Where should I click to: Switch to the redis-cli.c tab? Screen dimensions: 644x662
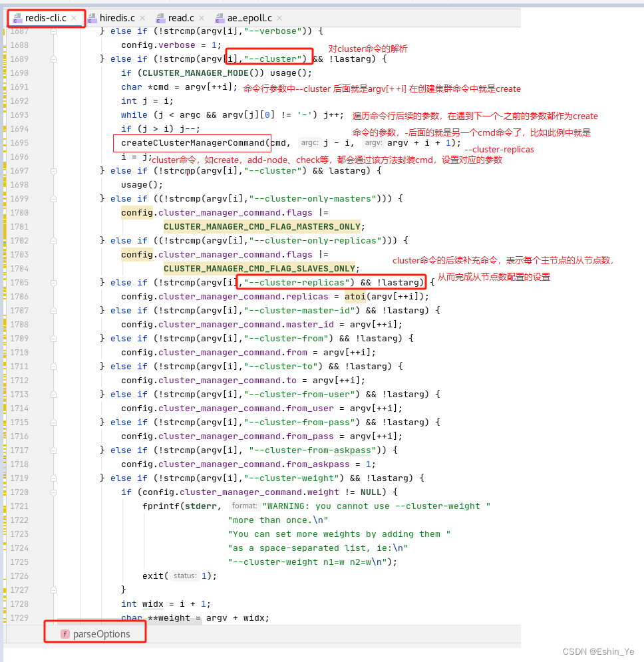46,18
